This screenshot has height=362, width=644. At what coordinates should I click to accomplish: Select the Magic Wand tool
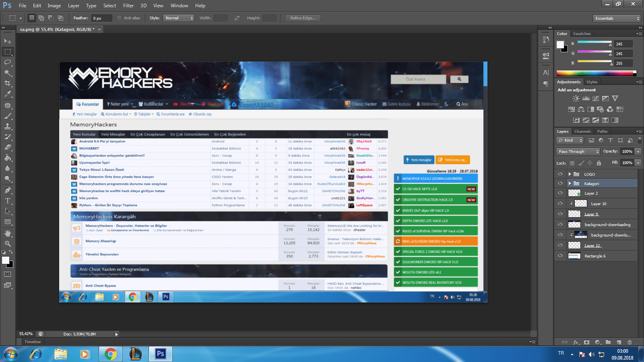tap(8, 73)
